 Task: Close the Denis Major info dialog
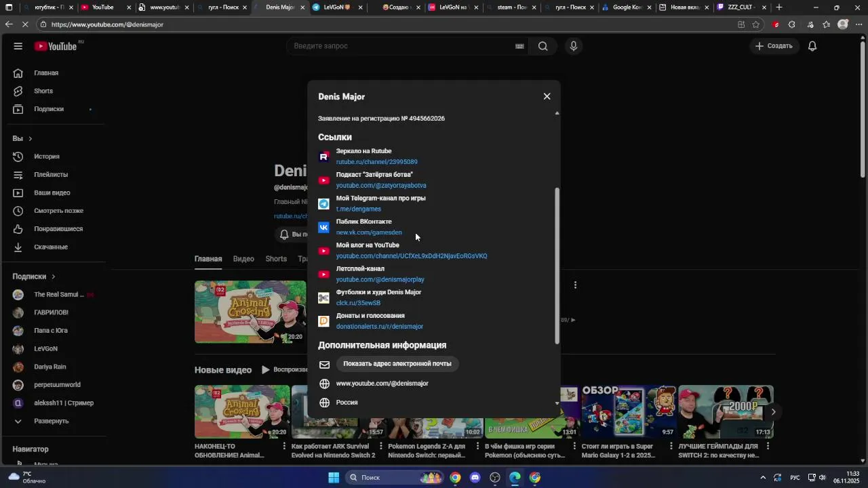547,96
